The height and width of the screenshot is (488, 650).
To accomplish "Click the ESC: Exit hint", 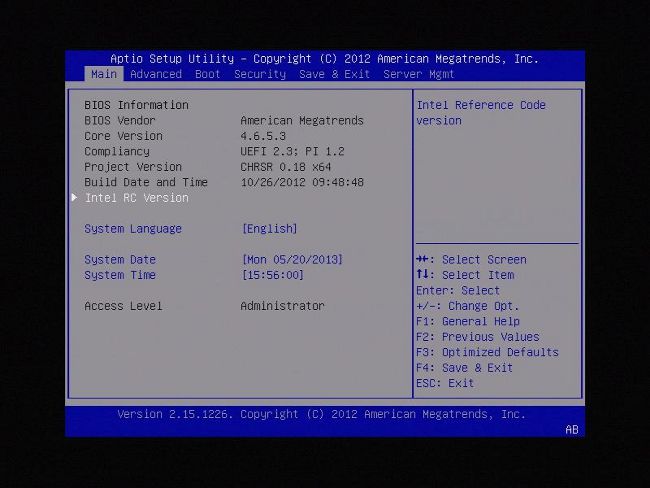I will click(445, 383).
